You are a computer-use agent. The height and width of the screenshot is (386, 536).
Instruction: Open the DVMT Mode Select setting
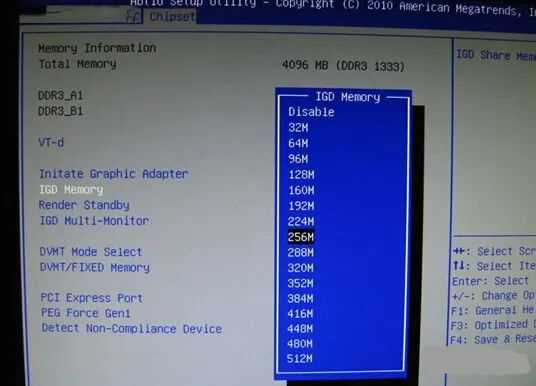(x=91, y=252)
